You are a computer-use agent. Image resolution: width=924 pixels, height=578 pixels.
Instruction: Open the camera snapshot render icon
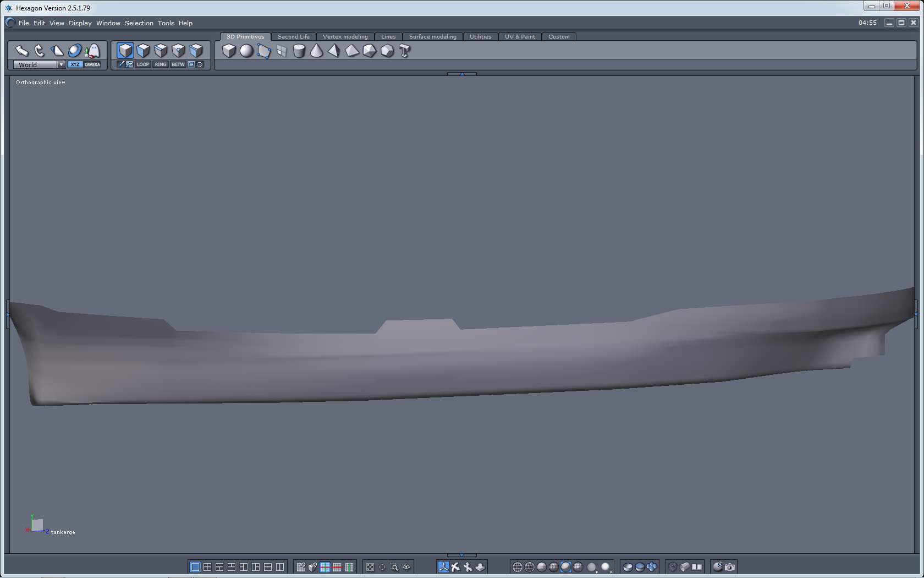pyautogui.click(x=730, y=567)
